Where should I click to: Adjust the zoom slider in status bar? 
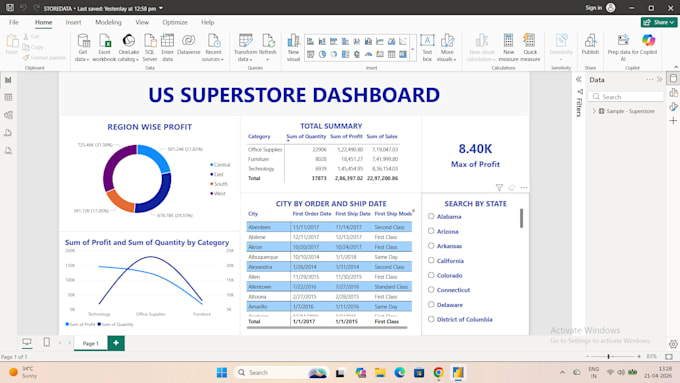[x=609, y=356]
